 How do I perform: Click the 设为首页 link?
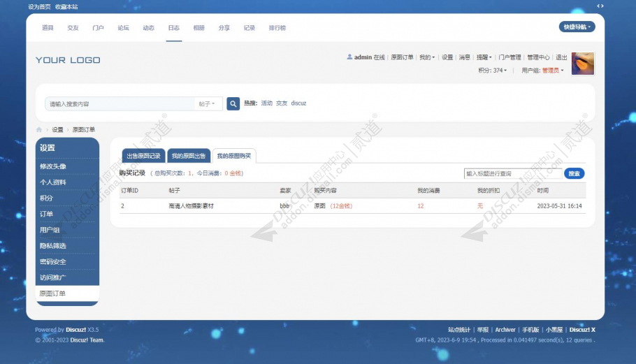click(x=39, y=6)
